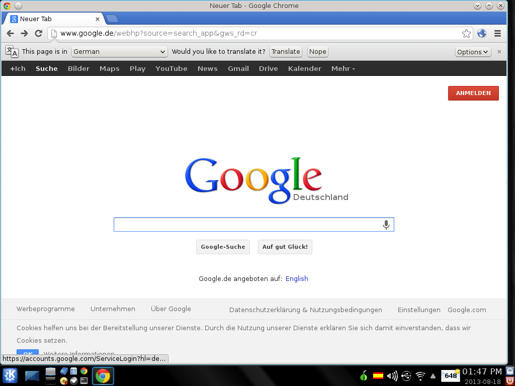515x386 pixels.
Task: Go back using the browser back arrow
Action: pyautogui.click(x=10, y=33)
